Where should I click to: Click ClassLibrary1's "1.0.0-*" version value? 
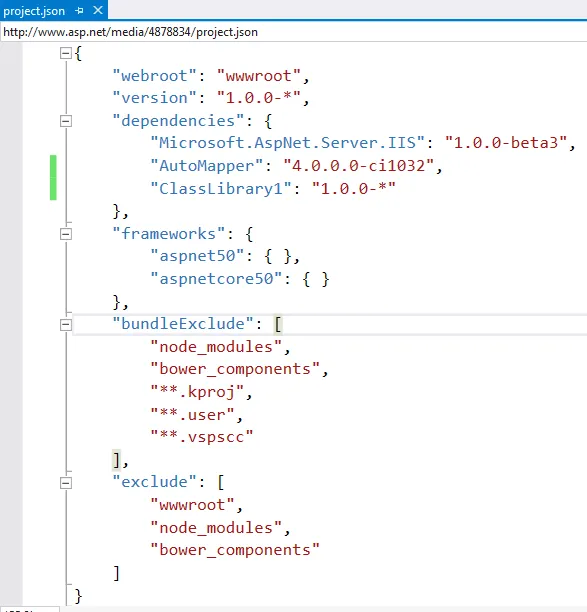pyautogui.click(x=354, y=189)
